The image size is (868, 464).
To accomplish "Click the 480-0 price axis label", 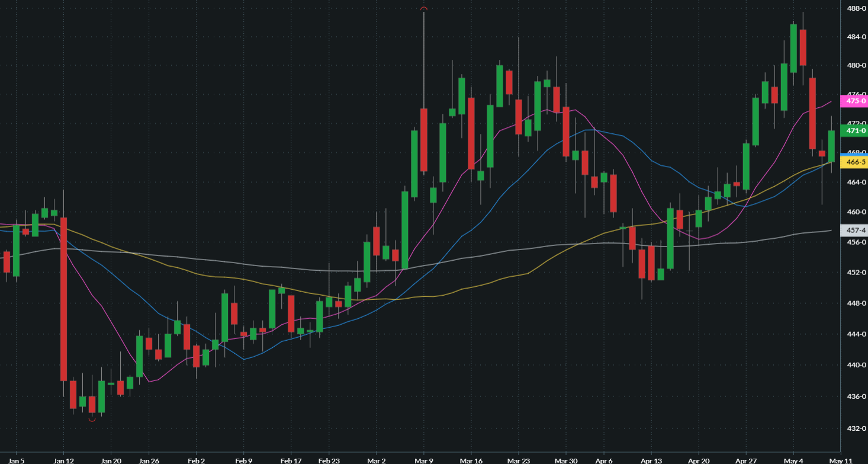I will click(x=856, y=66).
